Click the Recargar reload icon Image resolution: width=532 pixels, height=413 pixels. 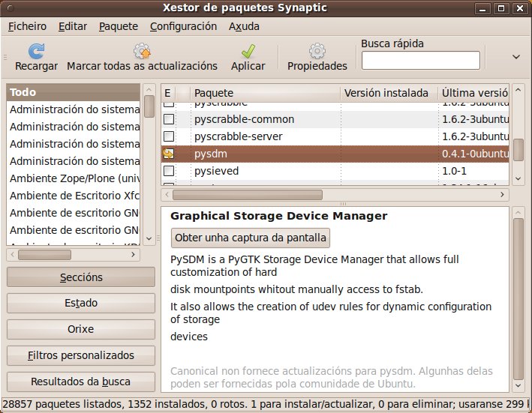(36, 51)
